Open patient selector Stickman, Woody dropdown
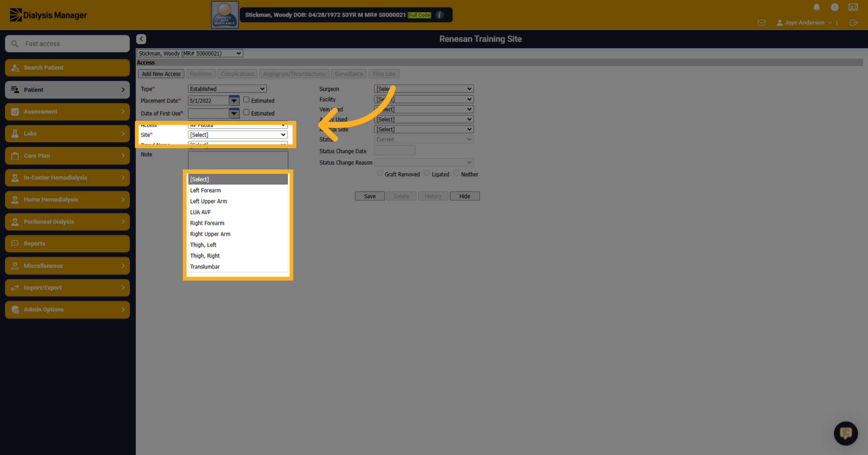 tap(190, 53)
